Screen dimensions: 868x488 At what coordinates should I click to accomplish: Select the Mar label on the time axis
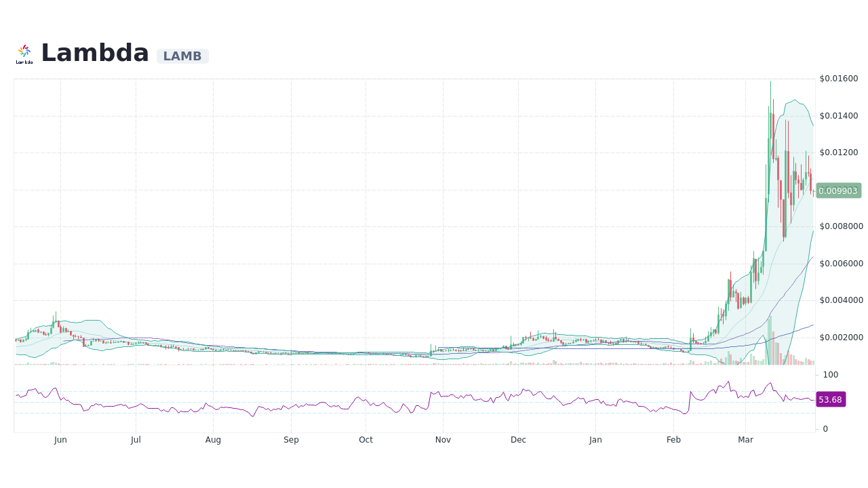[745, 440]
